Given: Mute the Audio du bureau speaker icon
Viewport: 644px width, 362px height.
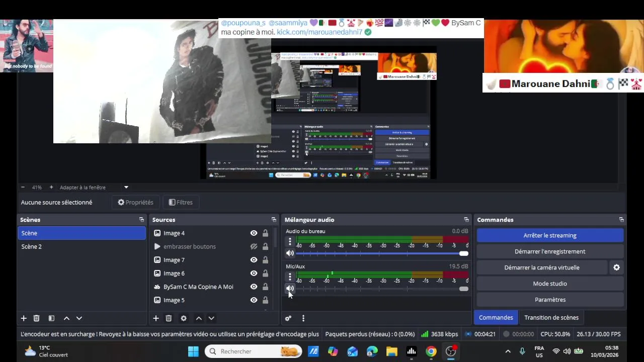Looking at the screenshot, I should 290,253.
